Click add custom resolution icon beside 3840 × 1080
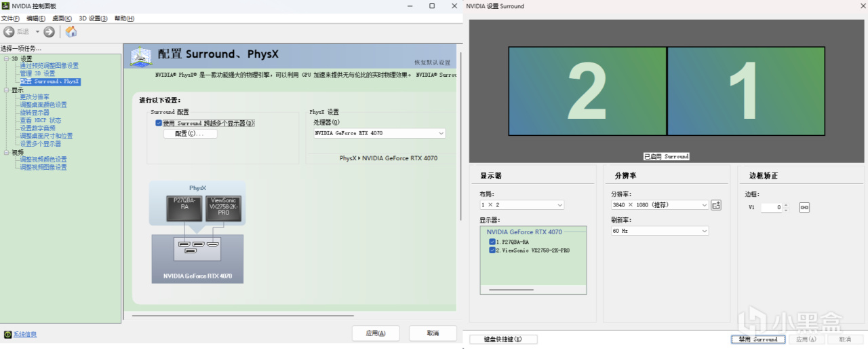868x349 pixels. pyautogui.click(x=716, y=205)
